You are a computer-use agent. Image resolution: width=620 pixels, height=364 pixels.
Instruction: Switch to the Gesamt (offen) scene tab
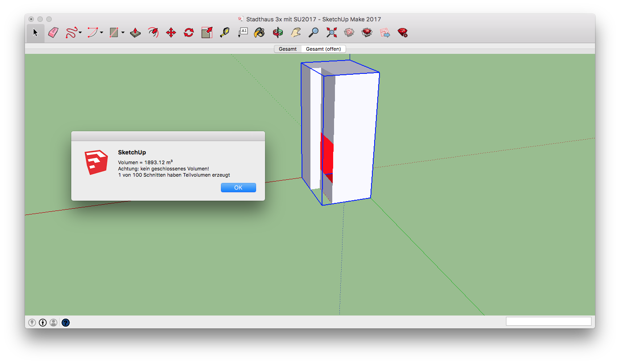point(323,49)
